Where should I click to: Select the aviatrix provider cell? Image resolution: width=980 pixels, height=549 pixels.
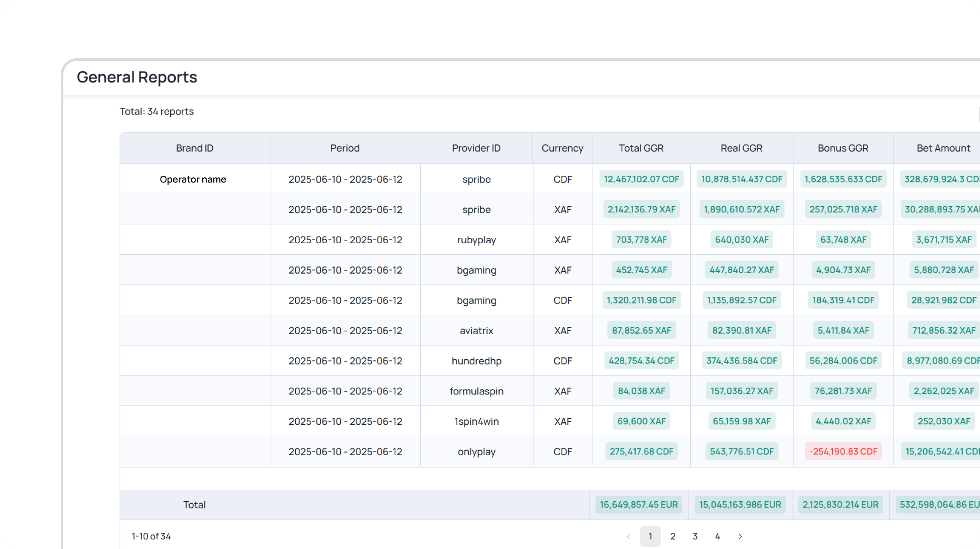pyautogui.click(x=476, y=331)
